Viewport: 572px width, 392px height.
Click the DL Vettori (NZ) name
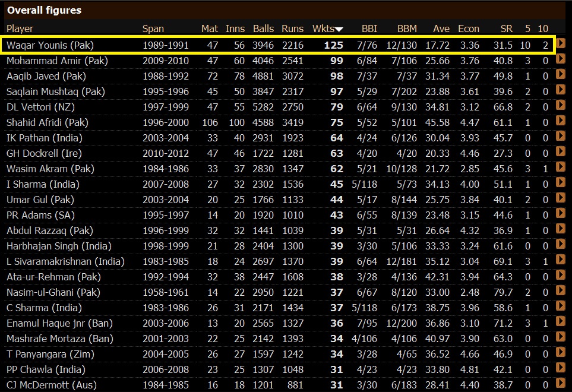[x=40, y=107]
